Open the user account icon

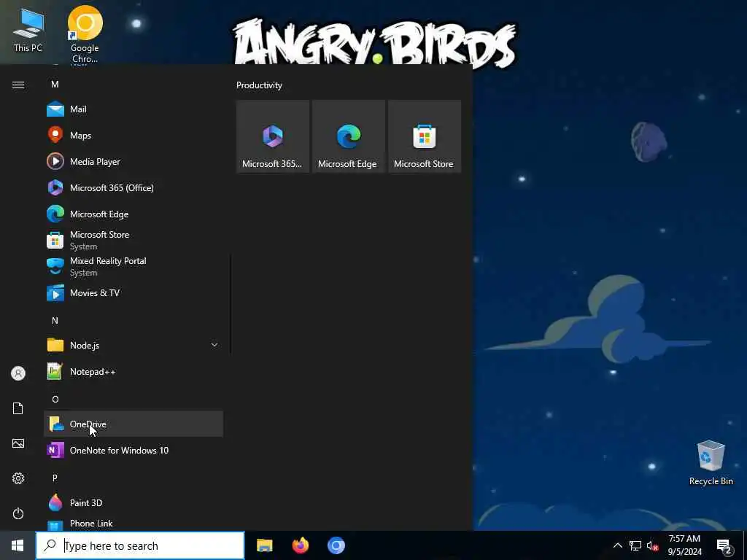[18, 373]
